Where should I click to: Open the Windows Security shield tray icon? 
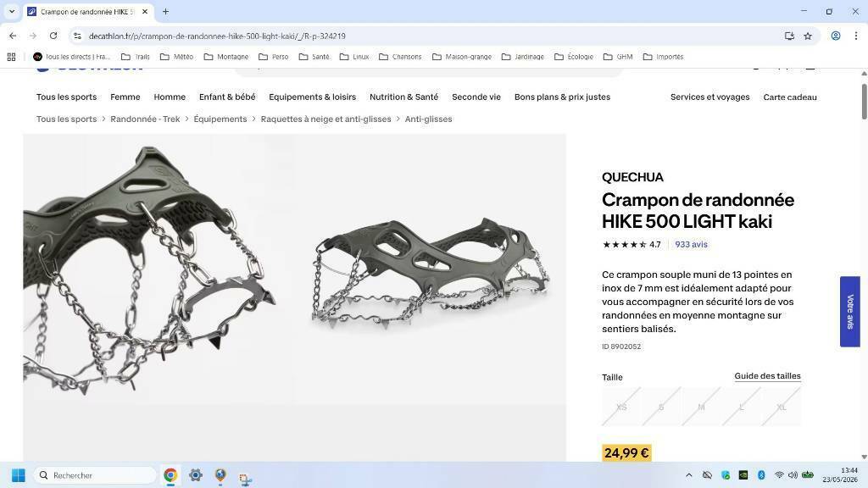click(726, 475)
